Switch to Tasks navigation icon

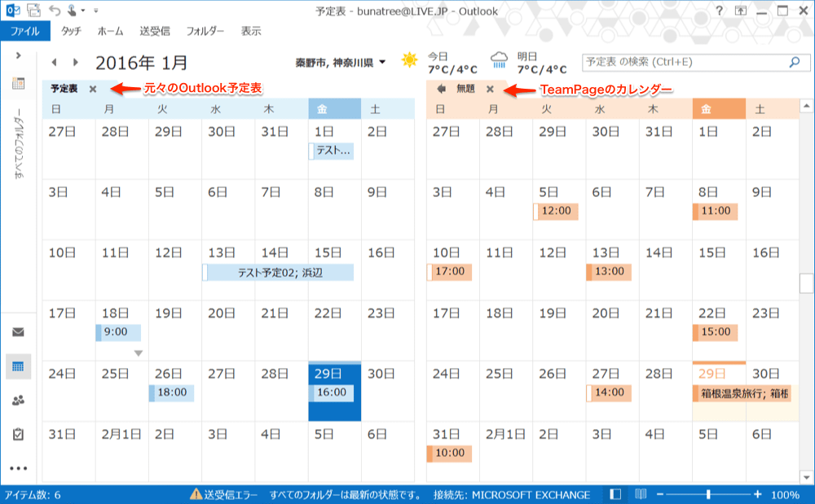pos(18,435)
